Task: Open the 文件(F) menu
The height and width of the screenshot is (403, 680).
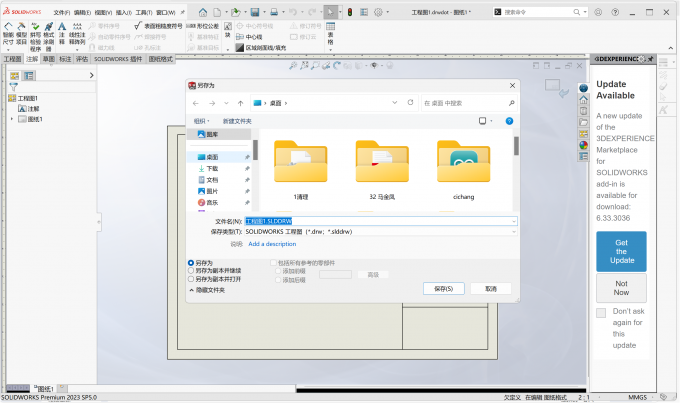Action: pos(63,13)
